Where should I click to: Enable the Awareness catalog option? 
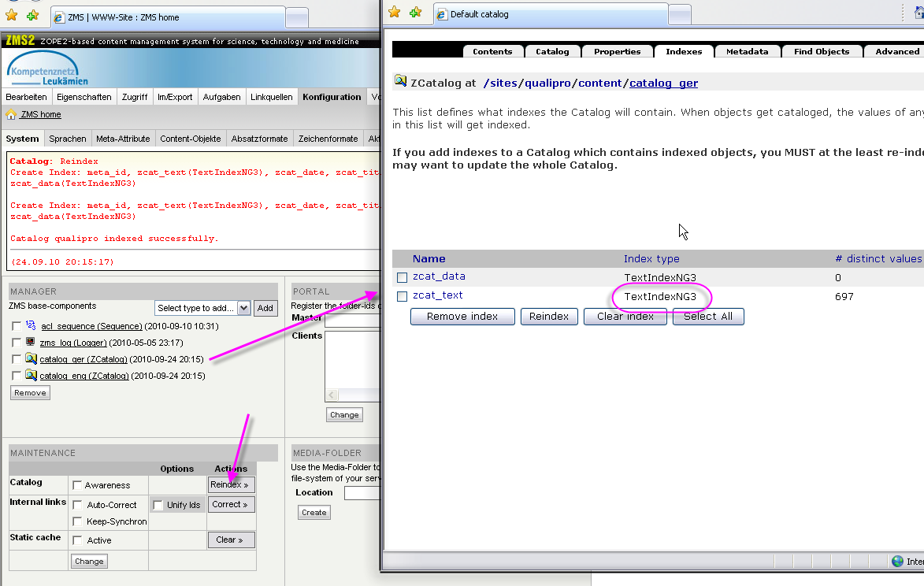77,485
